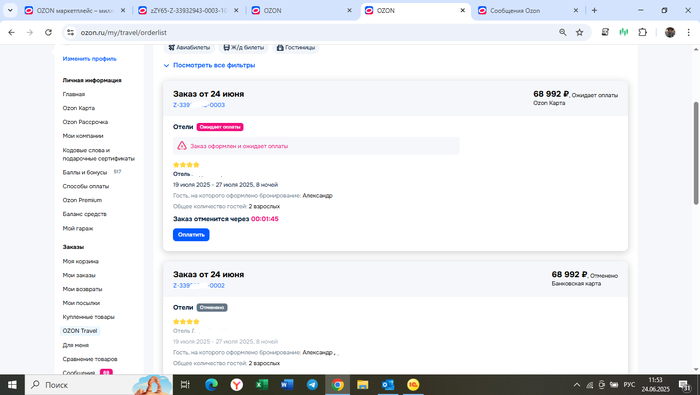Image resolution: width=700 pixels, height=395 pixels.
Task: Open the Chrome profile avatar
Action: (670, 32)
